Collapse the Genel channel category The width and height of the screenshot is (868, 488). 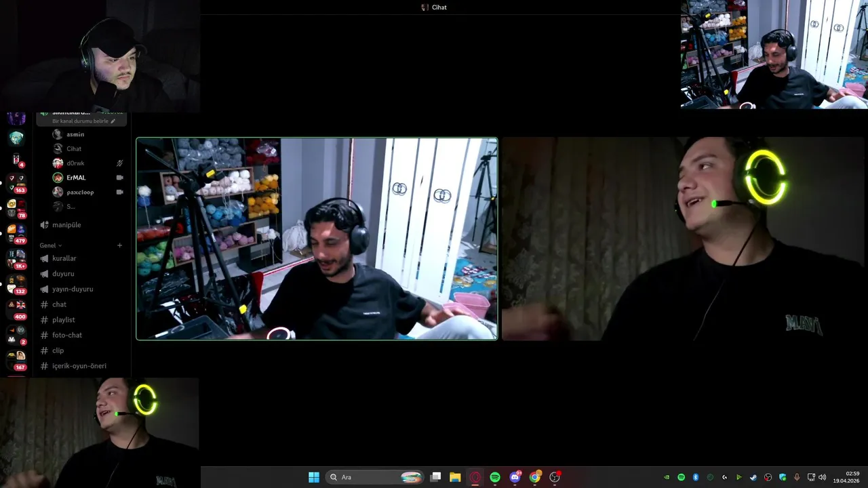pos(51,245)
